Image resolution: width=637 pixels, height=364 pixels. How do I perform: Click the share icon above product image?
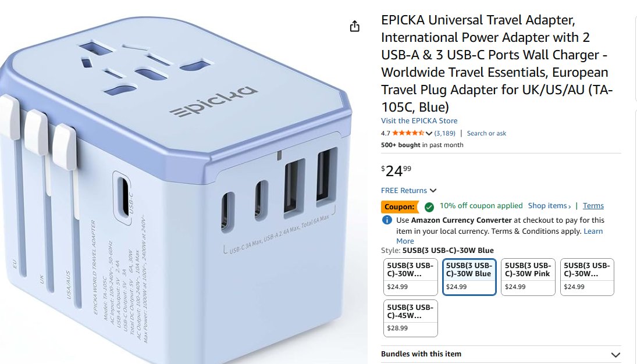(355, 26)
